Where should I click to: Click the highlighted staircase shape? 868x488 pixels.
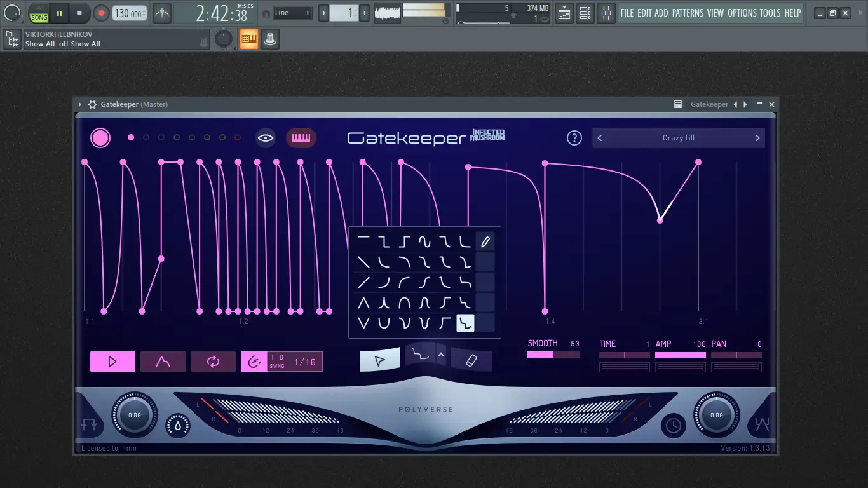tap(465, 323)
